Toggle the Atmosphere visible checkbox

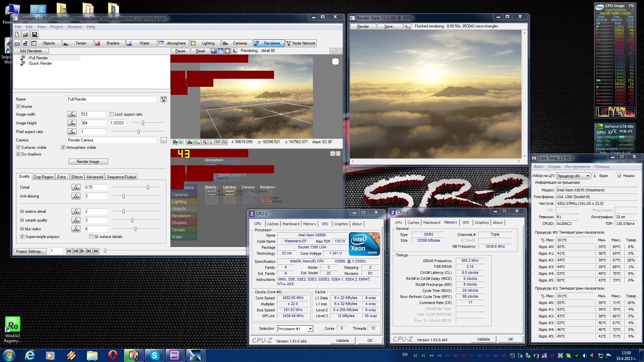tap(63, 147)
